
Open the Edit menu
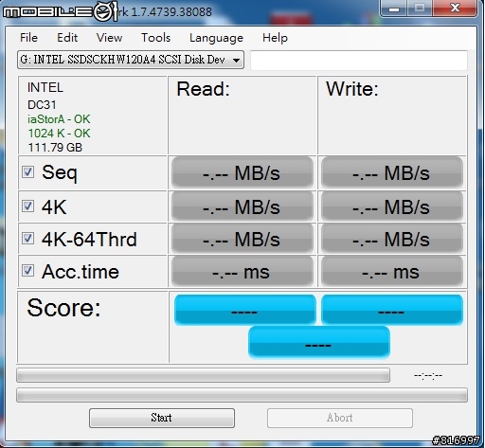(x=67, y=38)
